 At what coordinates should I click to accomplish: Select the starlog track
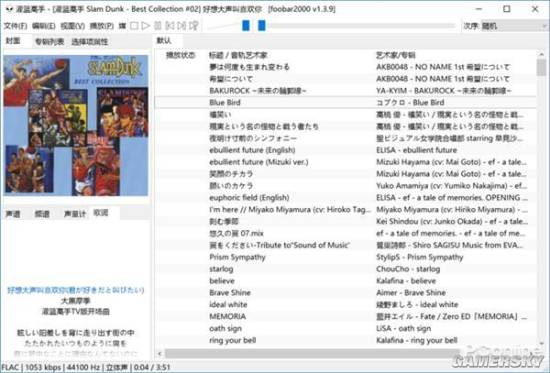coord(221,269)
